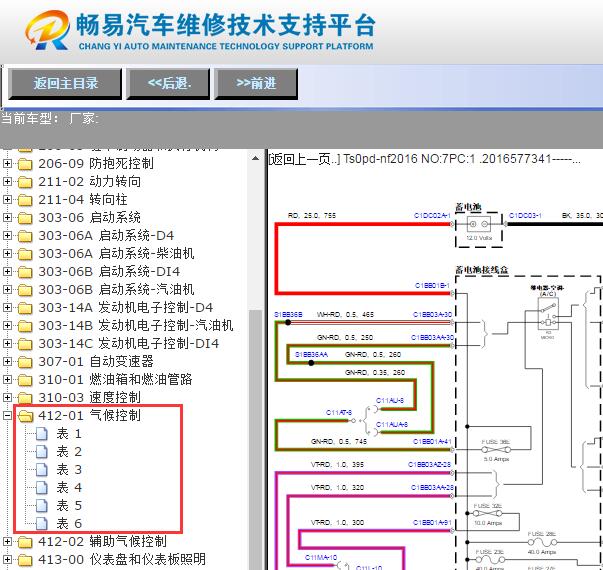Expand the 413-00 仪表盘和仪表板照明 folder
The image size is (603, 570).
[7, 560]
